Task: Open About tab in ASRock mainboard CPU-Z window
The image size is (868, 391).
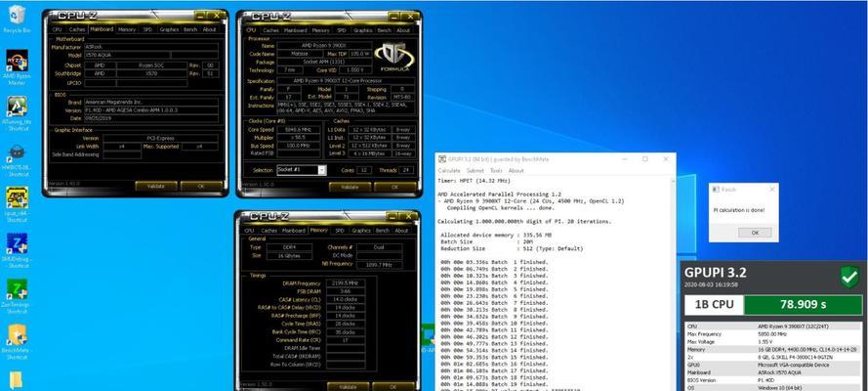Action: point(209,29)
